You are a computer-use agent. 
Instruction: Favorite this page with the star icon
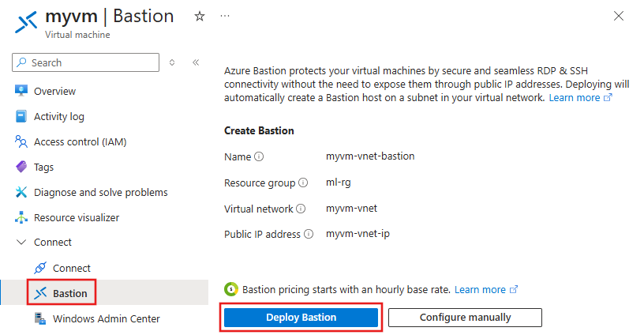[200, 17]
